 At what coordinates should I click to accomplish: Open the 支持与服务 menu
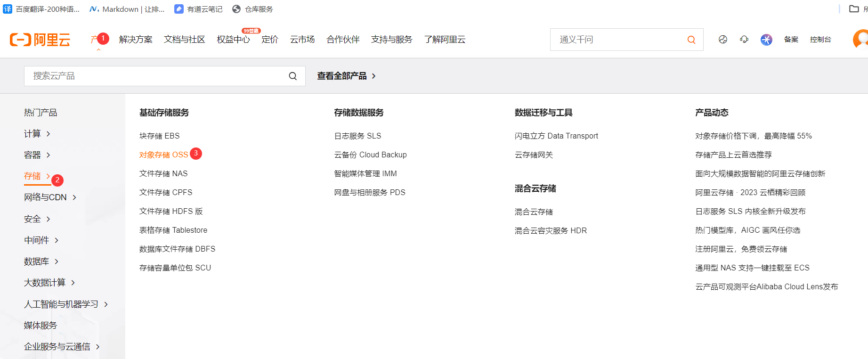point(391,40)
